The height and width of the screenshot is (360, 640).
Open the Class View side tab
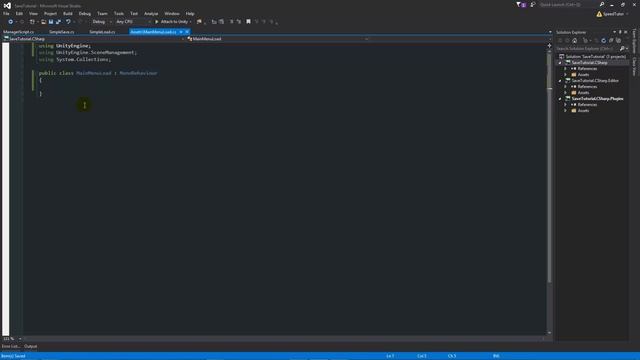[x=634, y=67]
